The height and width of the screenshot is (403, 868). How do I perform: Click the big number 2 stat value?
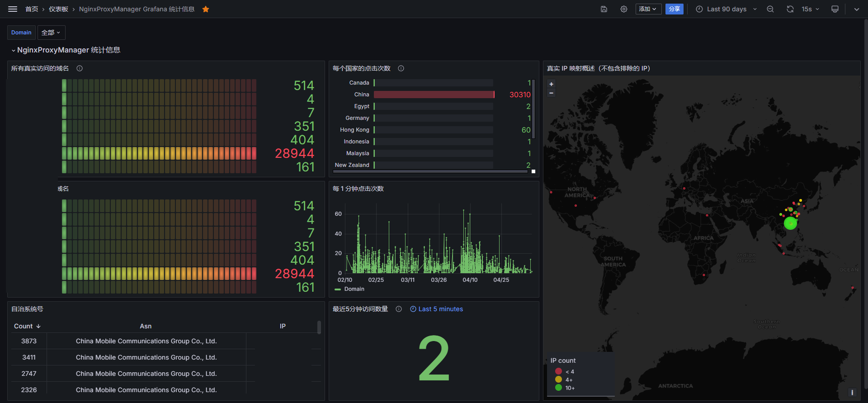click(434, 358)
